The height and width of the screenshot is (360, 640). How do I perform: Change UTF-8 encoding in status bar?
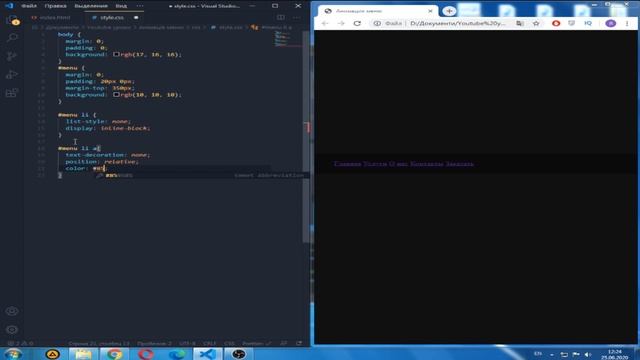point(187,343)
